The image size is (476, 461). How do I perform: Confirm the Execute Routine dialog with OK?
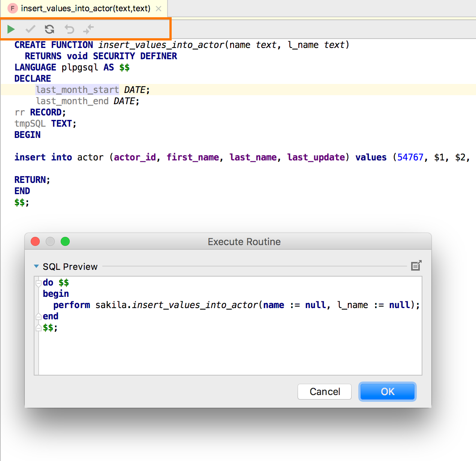[x=388, y=392]
